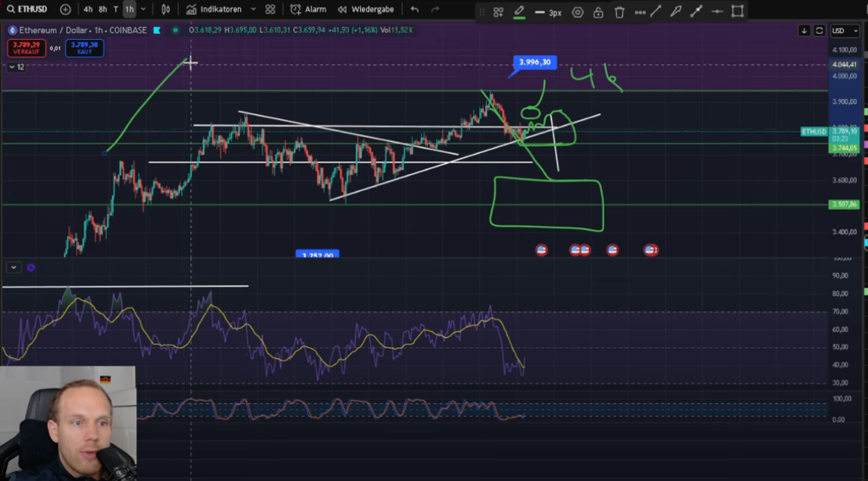The image size is (868, 481).
Task: Open the USD currency dropdown
Action: click(844, 30)
